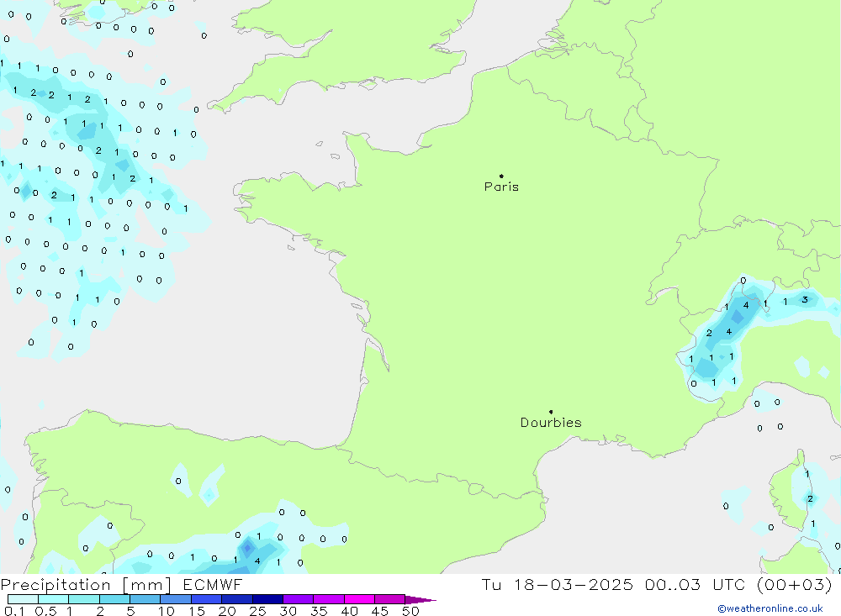The width and height of the screenshot is (841, 616).
Task: Pick the 2–5 mm legend swatch
Action: click(x=114, y=599)
